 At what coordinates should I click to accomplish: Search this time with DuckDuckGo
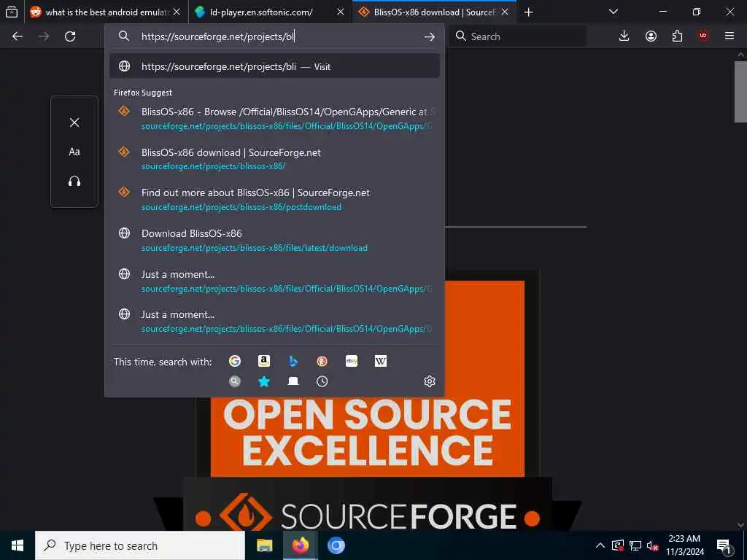coord(322,361)
